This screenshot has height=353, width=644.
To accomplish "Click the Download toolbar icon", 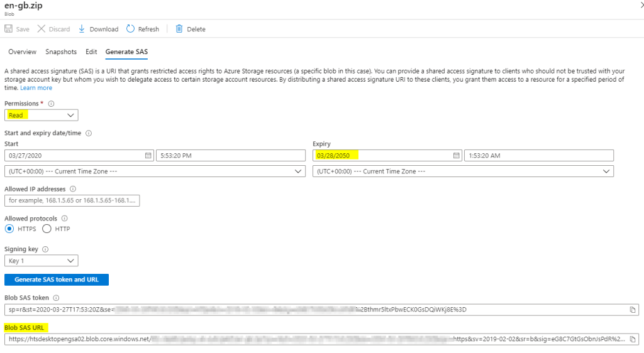I will (82, 29).
